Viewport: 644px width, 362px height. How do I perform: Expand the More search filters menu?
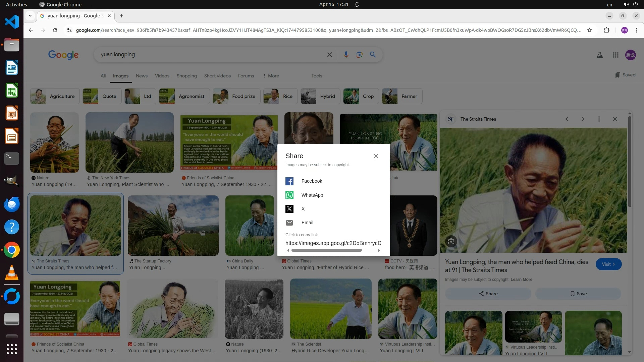tap(271, 76)
